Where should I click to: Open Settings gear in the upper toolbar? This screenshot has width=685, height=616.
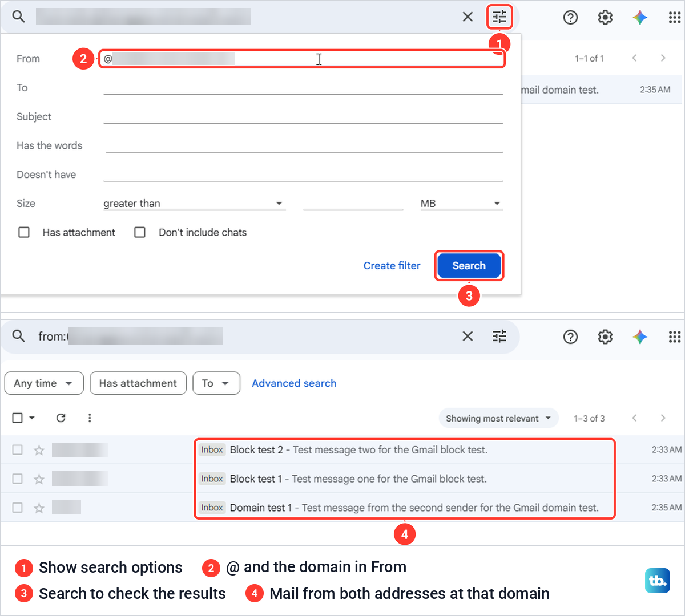(x=605, y=18)
